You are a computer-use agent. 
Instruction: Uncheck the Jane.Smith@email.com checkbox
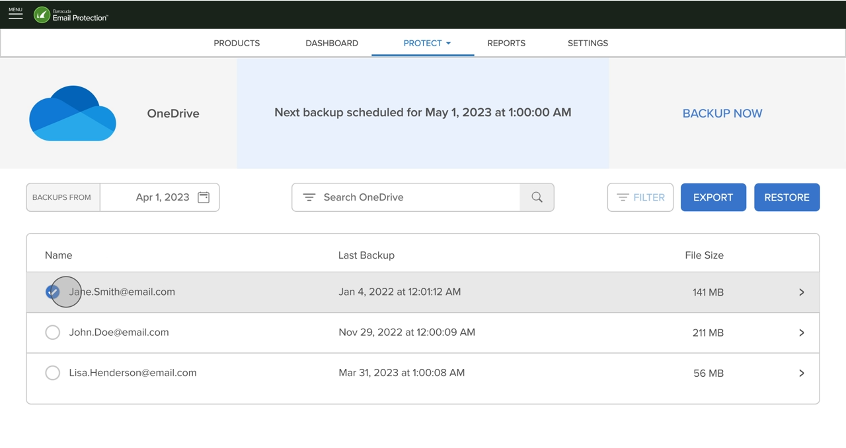(x=53, y=292)
